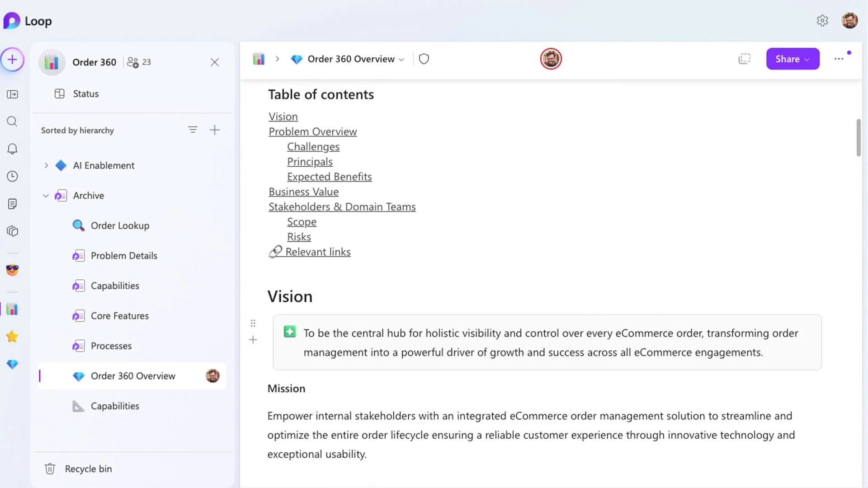Image resolution: width=868 pixels, height=488 pixels.
Task: Jump to the Expected Benefits link
Action: click(x=329, y=177)
